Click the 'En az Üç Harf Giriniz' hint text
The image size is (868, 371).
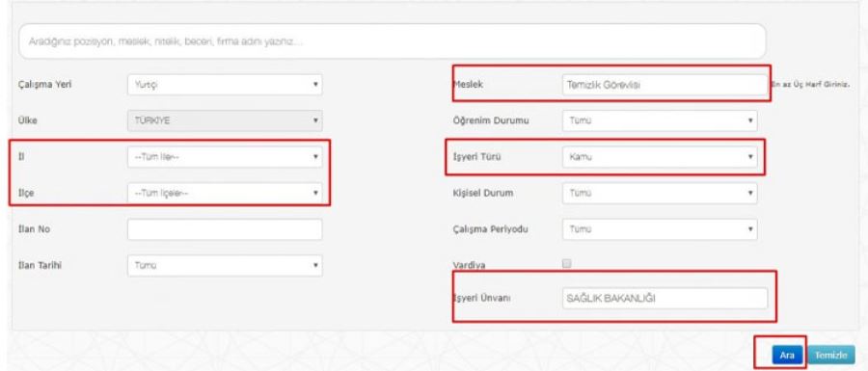point(810,85)
